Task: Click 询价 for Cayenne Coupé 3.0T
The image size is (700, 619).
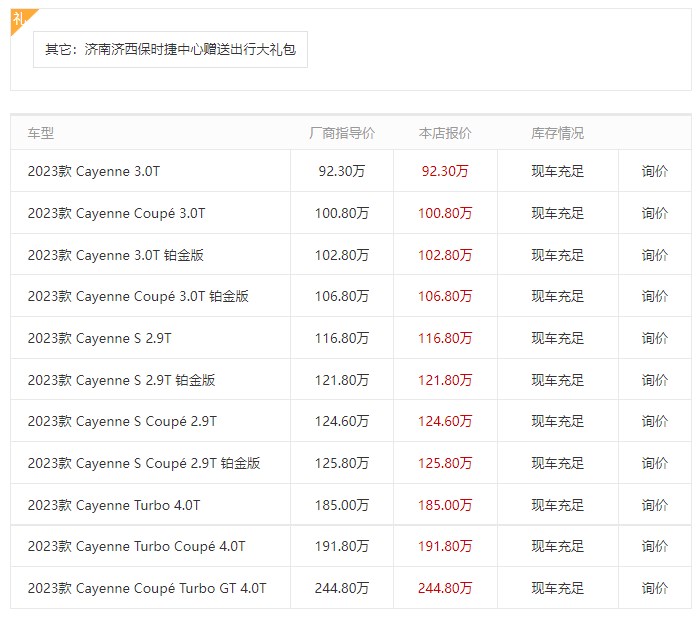Action: (654, 213)
